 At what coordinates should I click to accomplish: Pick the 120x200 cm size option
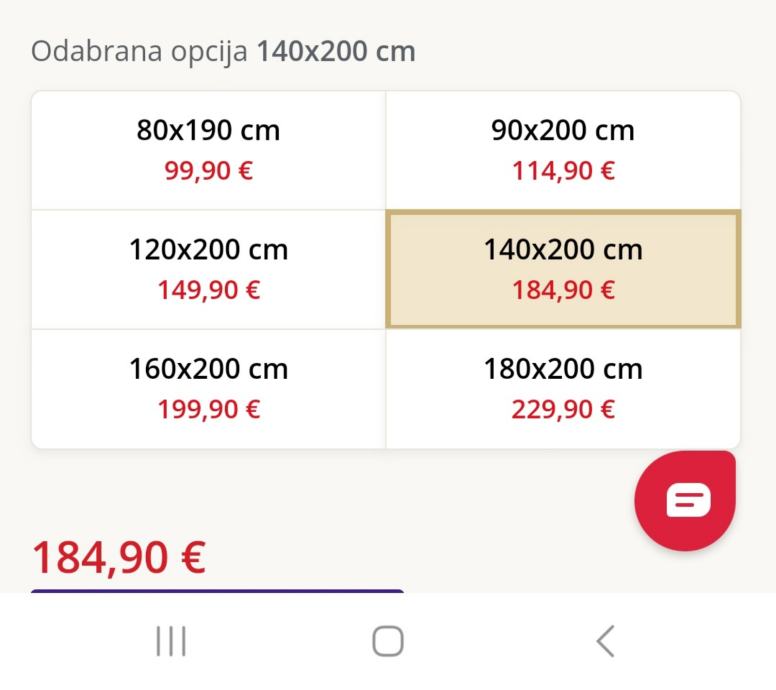pyautogui.click(x=208, y=269)
